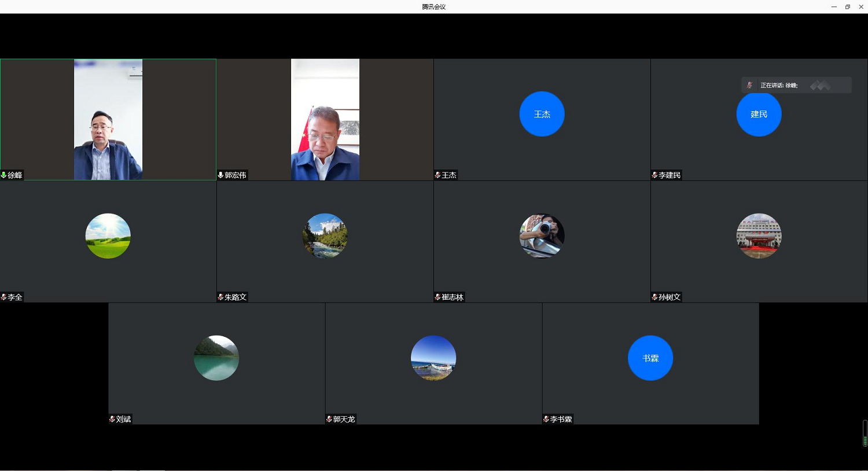Click the muted mic icon beside 李书霖

tap(546, 419)
